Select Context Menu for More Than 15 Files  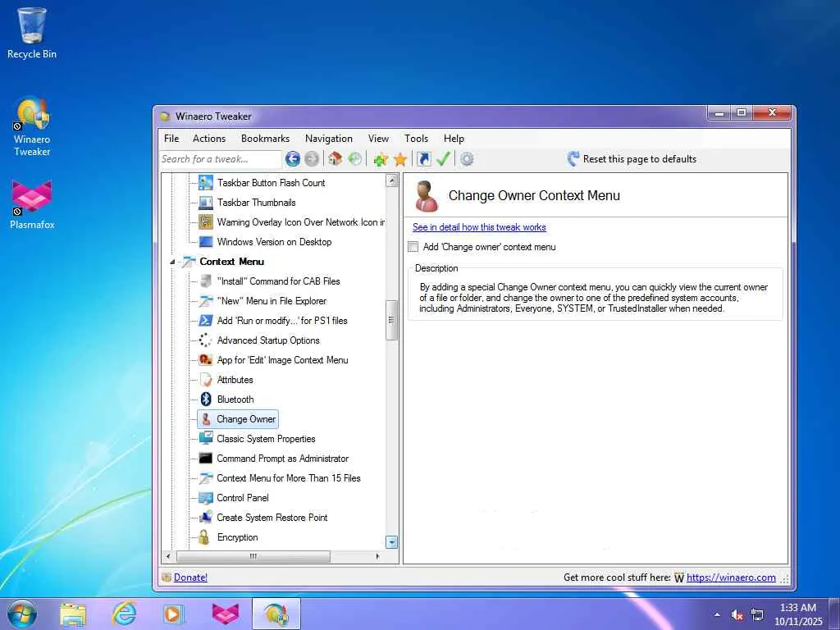click(x=289, y=478)
